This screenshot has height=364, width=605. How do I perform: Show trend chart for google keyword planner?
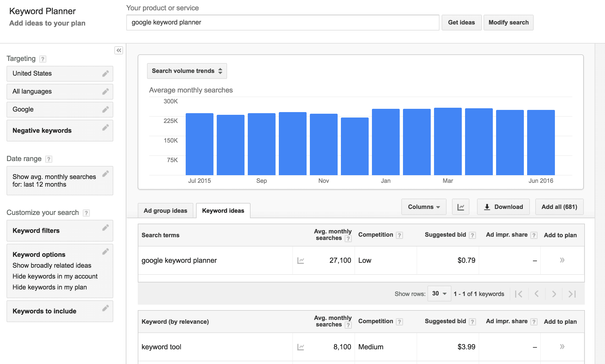pos(301,261)
